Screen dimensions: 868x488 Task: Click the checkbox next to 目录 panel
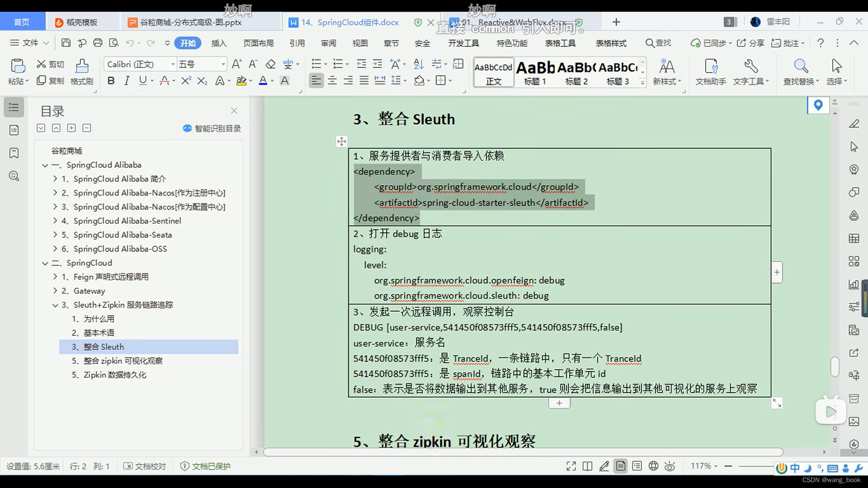click(41, 127)
